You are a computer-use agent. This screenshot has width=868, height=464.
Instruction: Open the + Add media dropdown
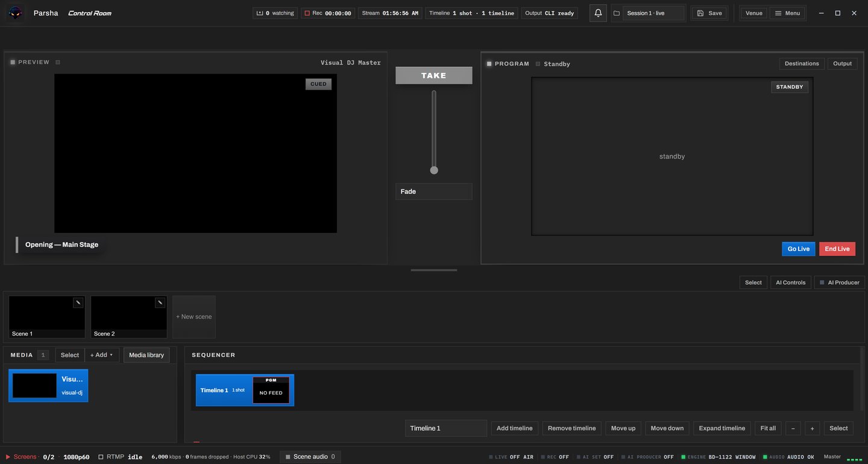point(102,355)
